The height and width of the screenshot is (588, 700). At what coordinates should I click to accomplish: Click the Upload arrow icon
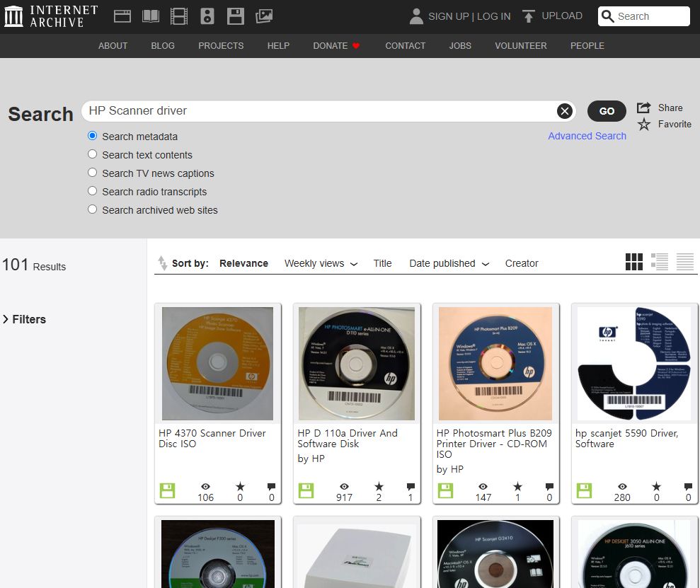[x=528, y=16]
